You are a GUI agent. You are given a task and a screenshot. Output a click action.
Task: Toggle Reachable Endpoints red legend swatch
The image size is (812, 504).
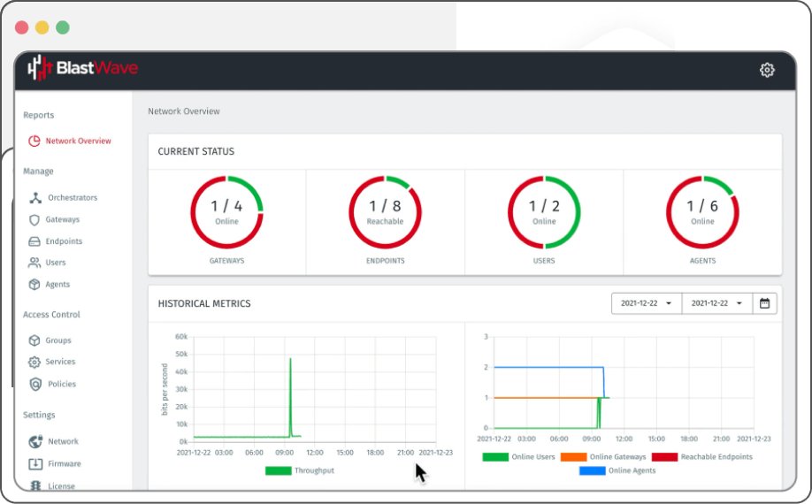664,457
